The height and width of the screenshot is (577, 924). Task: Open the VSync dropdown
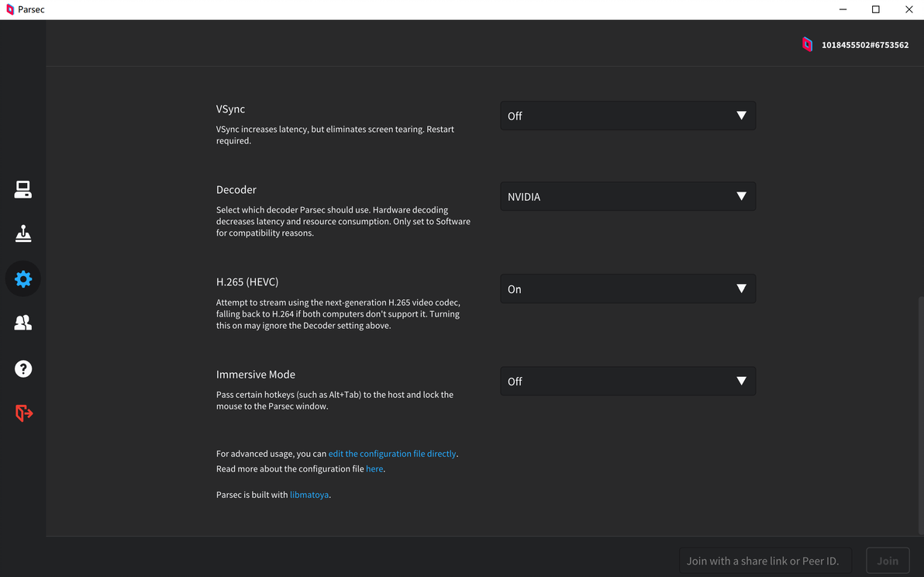627,116
